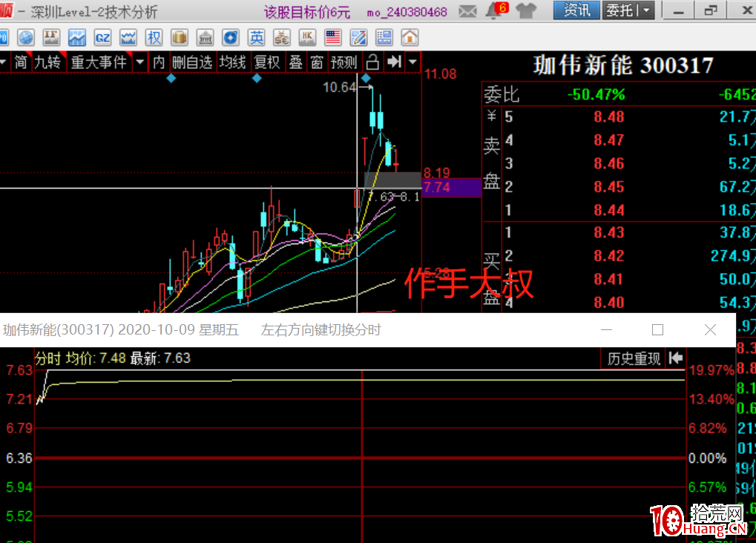Click the 最新: 7.63 label in intraday panel

tap(160, 358)
